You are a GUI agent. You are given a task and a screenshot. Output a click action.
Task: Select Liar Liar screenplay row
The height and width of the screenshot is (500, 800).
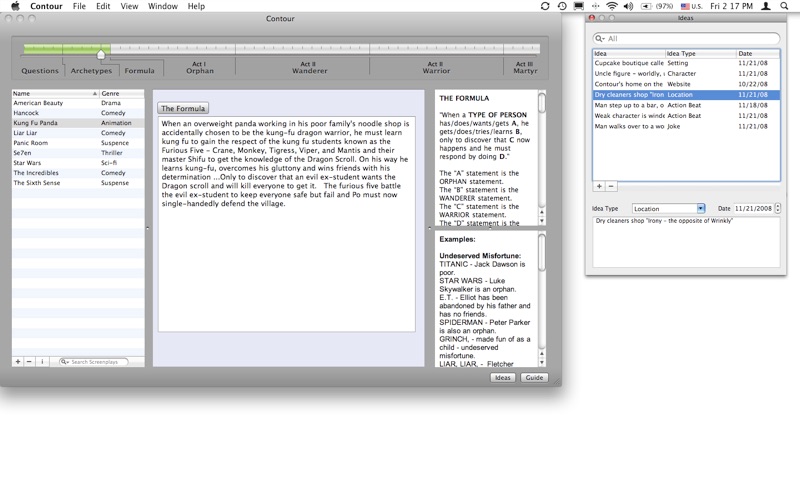pyautogui.click(x=78, y=133)
